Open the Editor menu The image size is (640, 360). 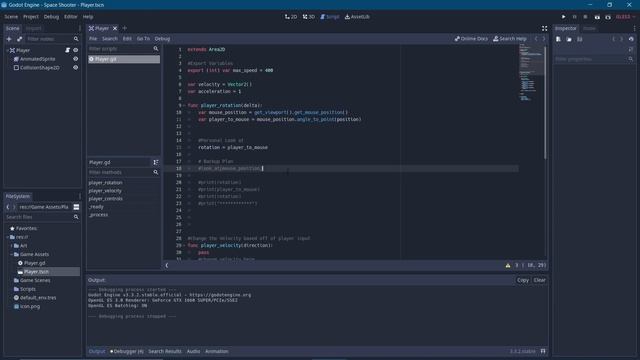click(71, 17)
